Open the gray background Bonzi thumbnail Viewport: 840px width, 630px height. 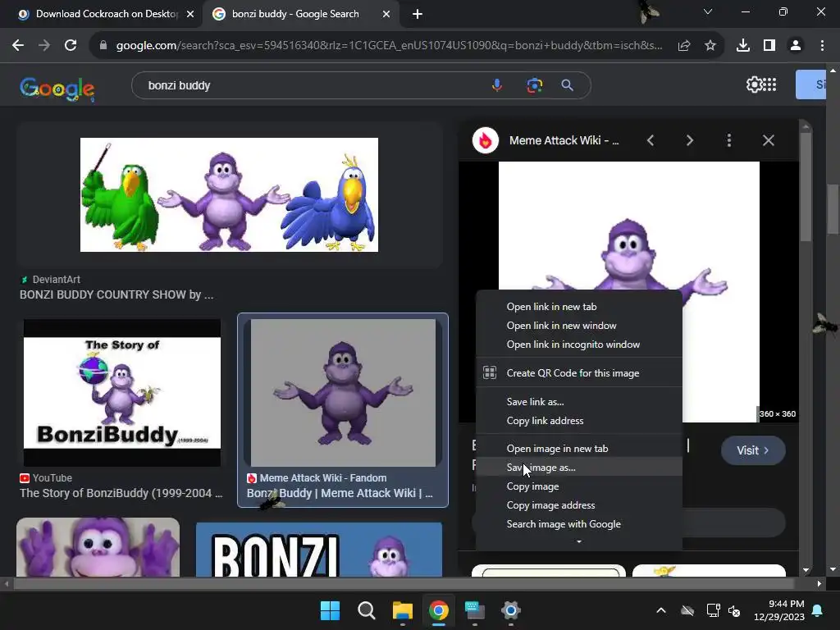tap(343, 393)
